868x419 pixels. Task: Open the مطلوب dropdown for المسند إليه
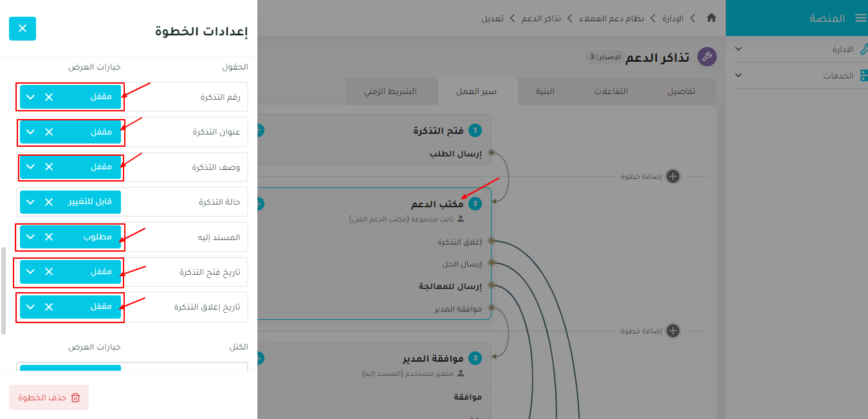30,237
